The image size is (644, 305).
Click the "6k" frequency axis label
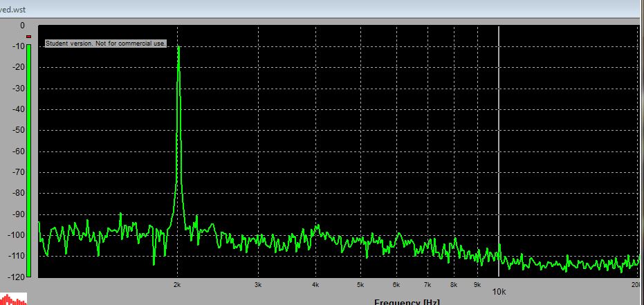coord(396,284)
